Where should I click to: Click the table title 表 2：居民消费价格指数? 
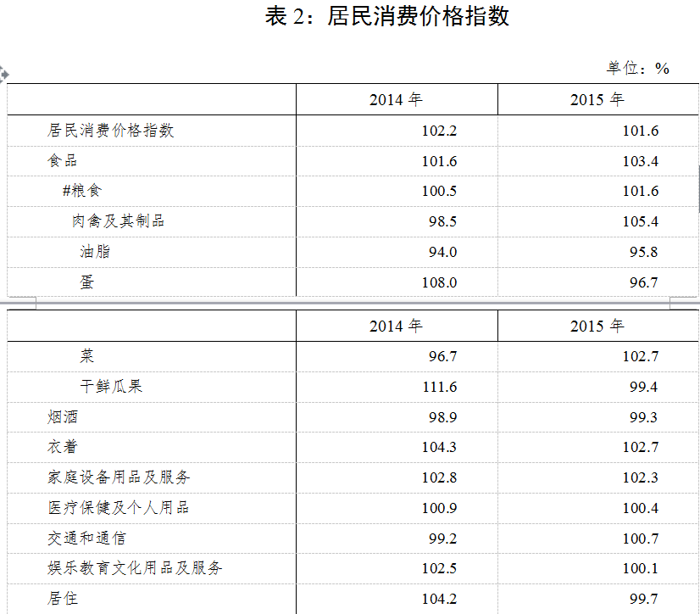click(x=387, y=17)
